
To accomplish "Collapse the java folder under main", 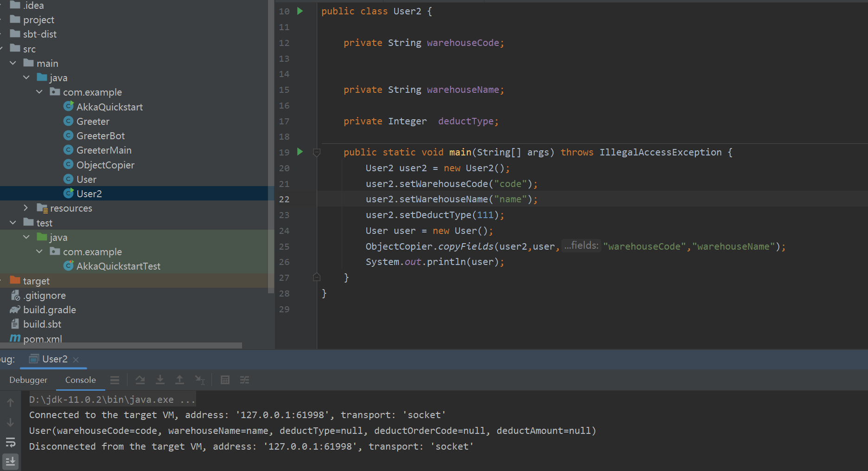I will [x=26, y=77].
